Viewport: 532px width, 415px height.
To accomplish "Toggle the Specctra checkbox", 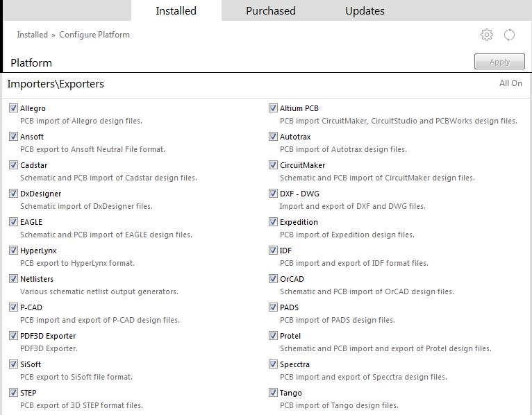I will point(273,364).
